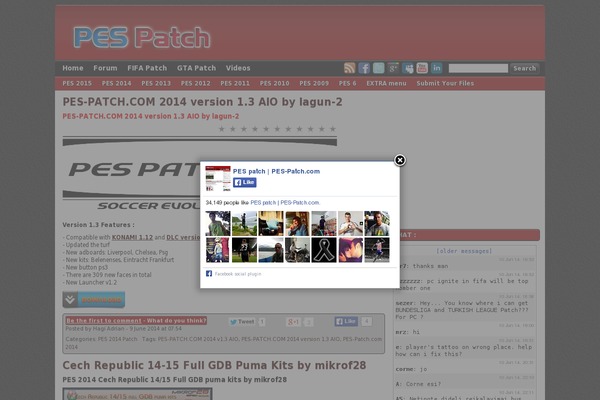Click the Facebook logo beside social plugin text
The height and width of the screenshot is (400, 600).
tap(209, 274)
